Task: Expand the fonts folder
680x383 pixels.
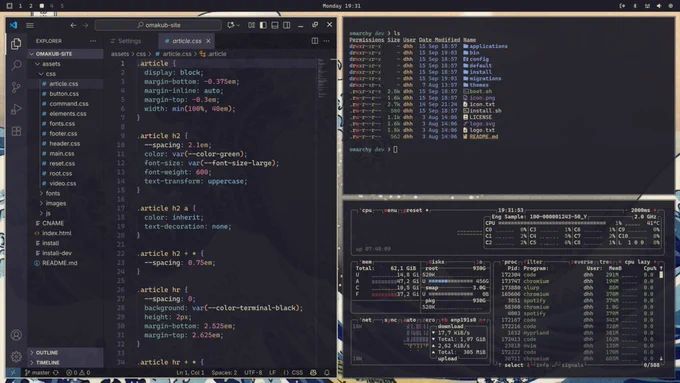Action: pos(53,193)
